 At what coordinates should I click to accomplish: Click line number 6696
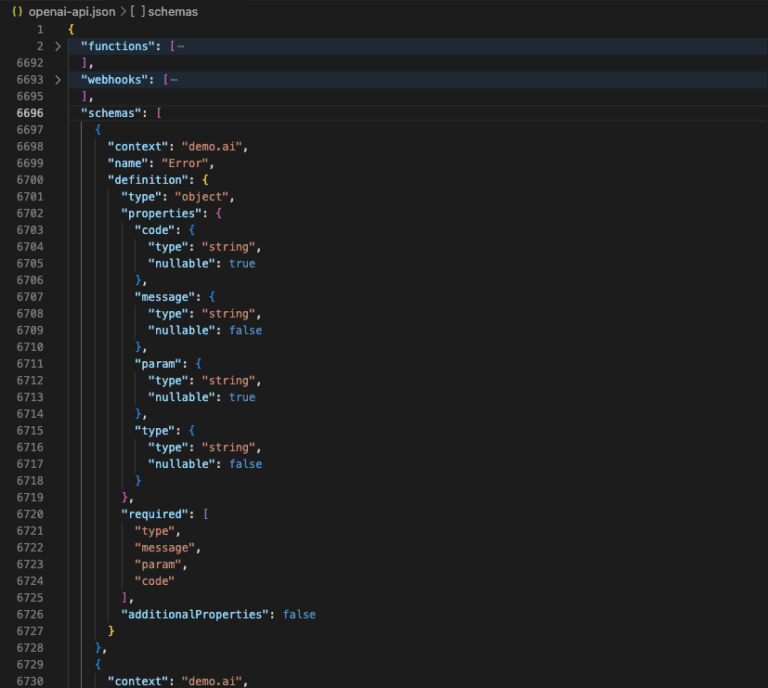(x=30, y=113)
